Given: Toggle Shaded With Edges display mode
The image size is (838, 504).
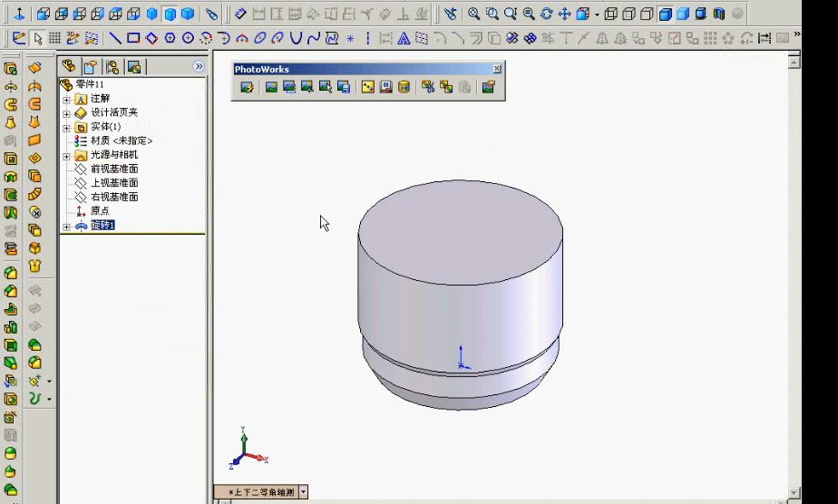Looking at the screenshot, I should [x=666, y=14].
